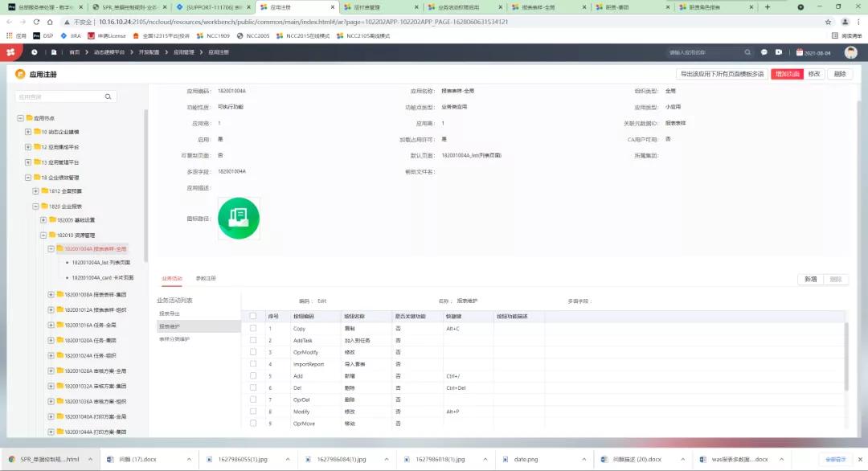868x471 pixels.
Task: Collapse the 18 企业绩效管理 tree node
Action: [28, 177]
